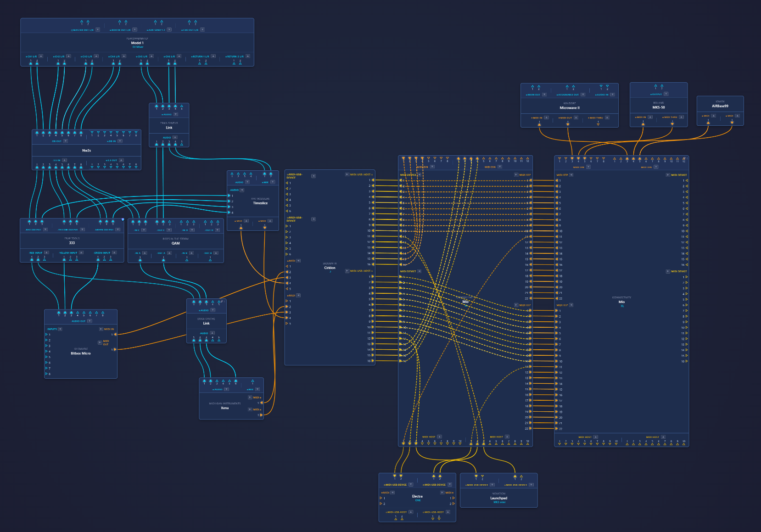The width and height of the screenshot is (761, 532).
Task: Toggle Timeslice MIX group arrow
Action: 273,182
